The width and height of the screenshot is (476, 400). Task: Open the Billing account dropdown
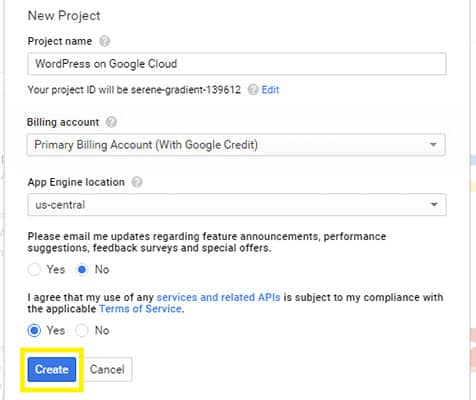[236, 145]
